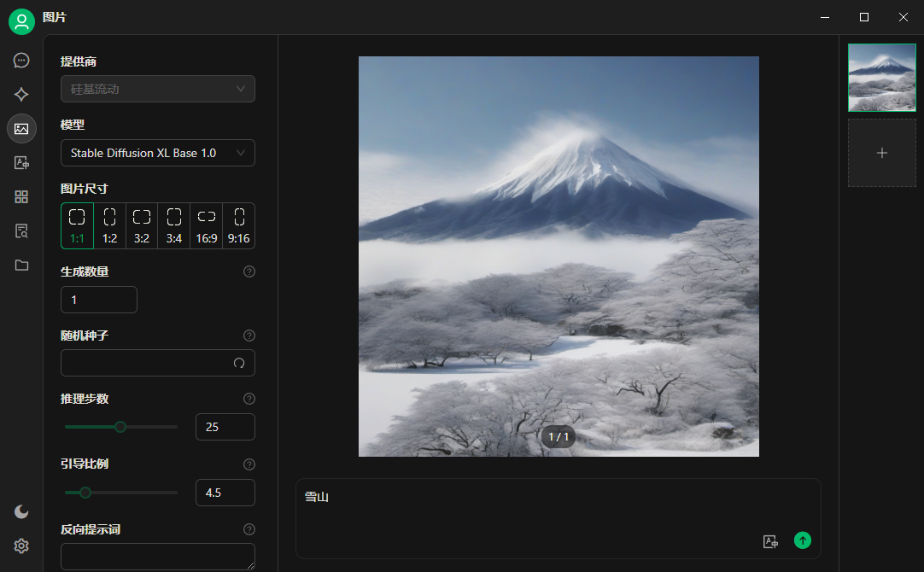This screenshot has height=572, width=924.
Task: Toggle dark theme with moon icon
Action: 21,511
